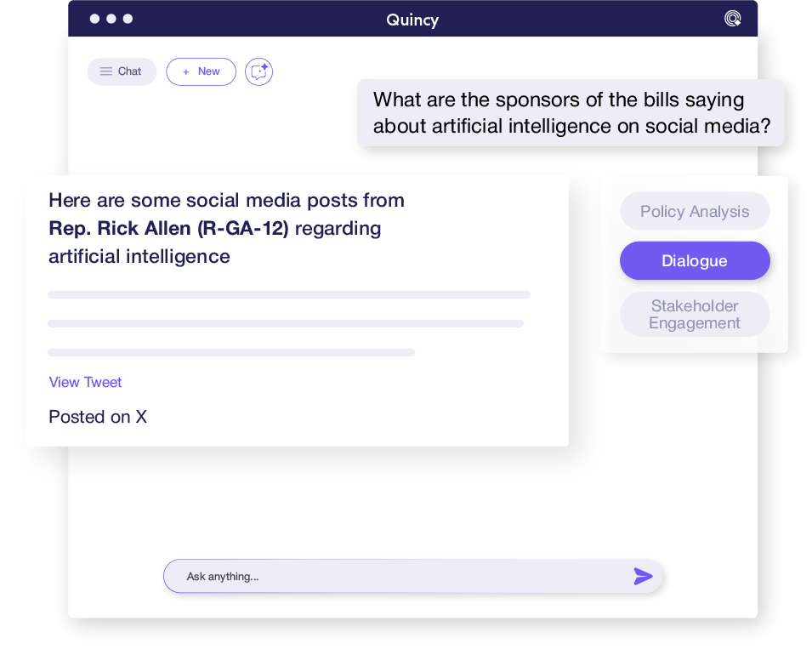Click the Quincy title text
This screenshot has height=655, width=812.
412,19
